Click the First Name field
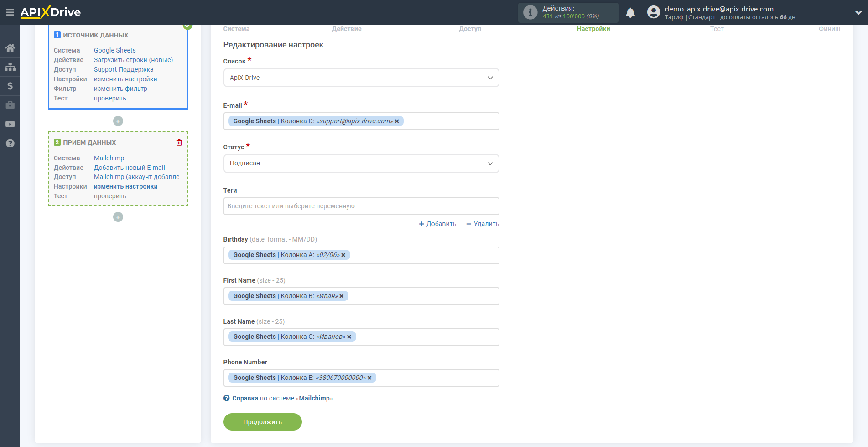The image size is (868, 447). (361, 296)
